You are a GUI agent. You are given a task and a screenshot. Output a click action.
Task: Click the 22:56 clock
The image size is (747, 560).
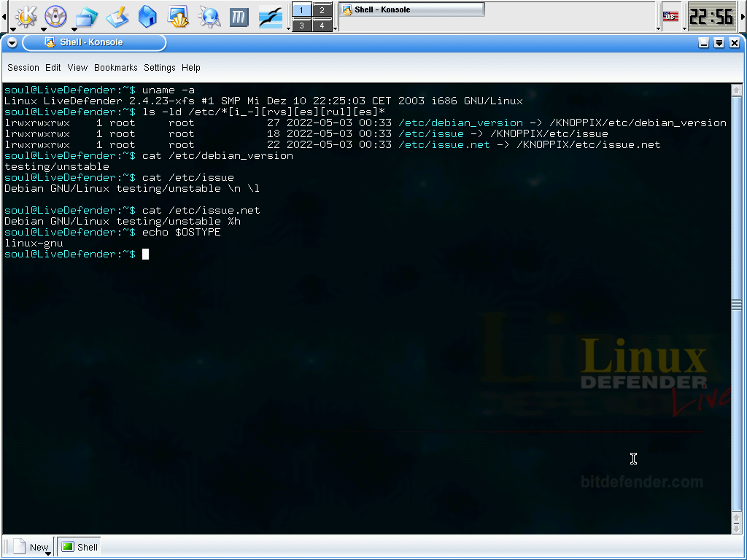tap(711, 17)
